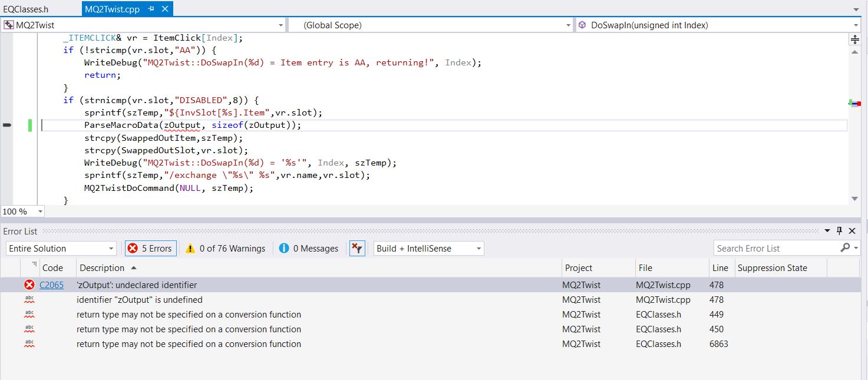Close the MQ2Twist.cpp tab
868x380 pixels.
tap(164, 9)
